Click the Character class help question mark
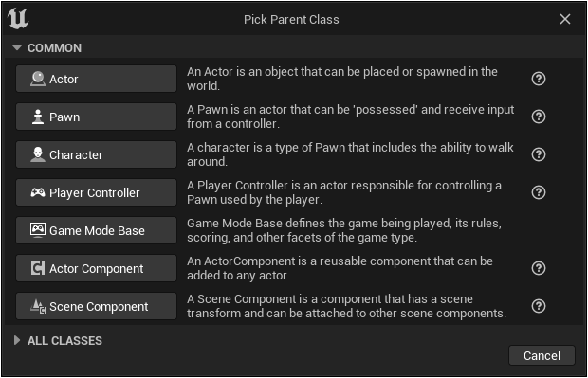Screen dimensions: 588x378 539,154
